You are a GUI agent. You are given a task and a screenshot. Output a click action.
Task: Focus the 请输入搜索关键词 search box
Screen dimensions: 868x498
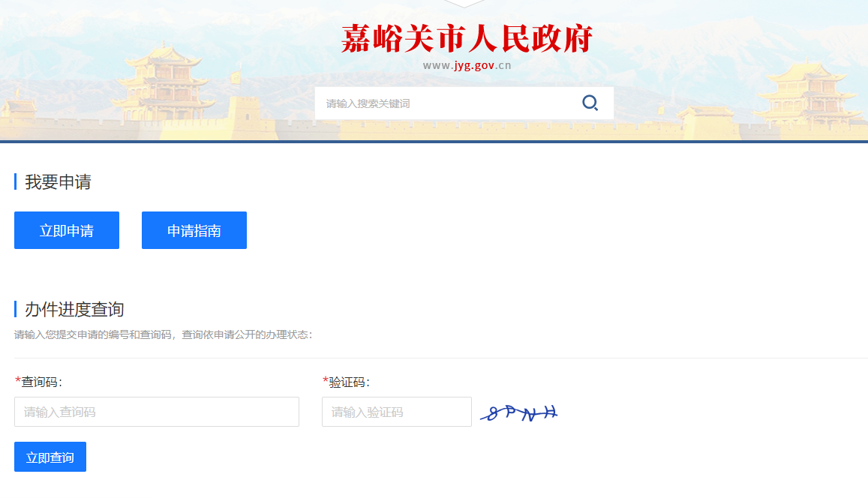pos(446,103)
